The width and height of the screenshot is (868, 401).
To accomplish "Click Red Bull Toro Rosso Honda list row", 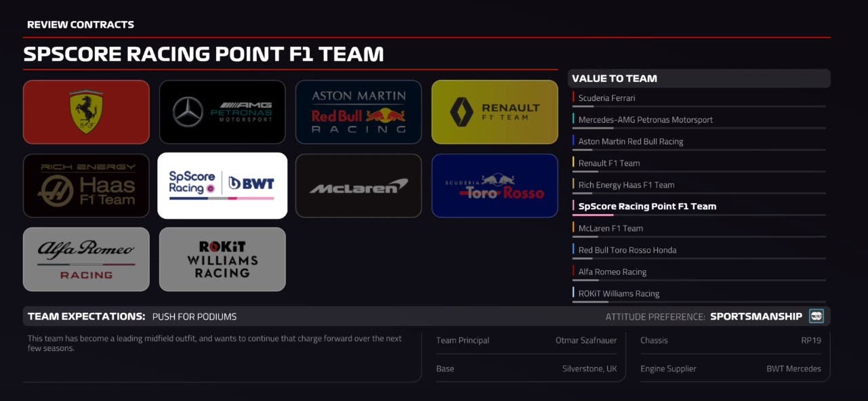I will (x=699, y=250).
